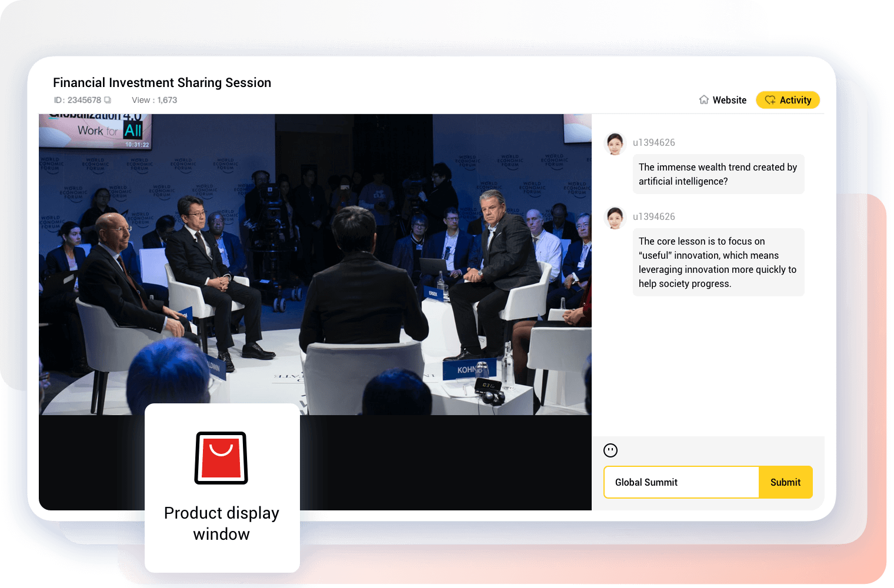The height and width of the screenshot is (588, 894).
Task: Open the emoji picker smiley icon
Action: coord(611,450)
